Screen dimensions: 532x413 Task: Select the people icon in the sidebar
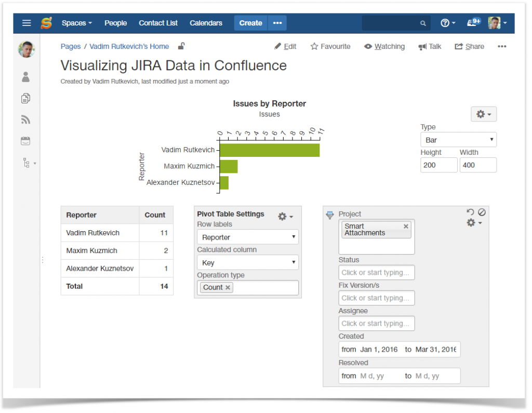[25, 77]
